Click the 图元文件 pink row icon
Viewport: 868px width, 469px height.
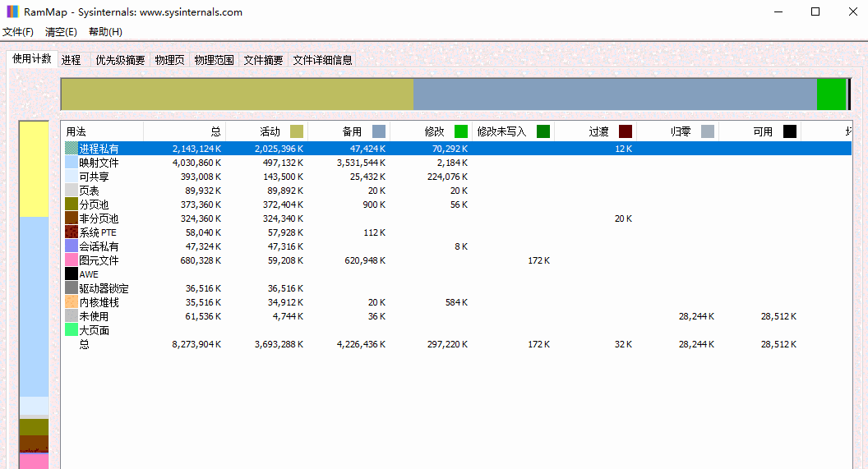(x=72, y=260)
